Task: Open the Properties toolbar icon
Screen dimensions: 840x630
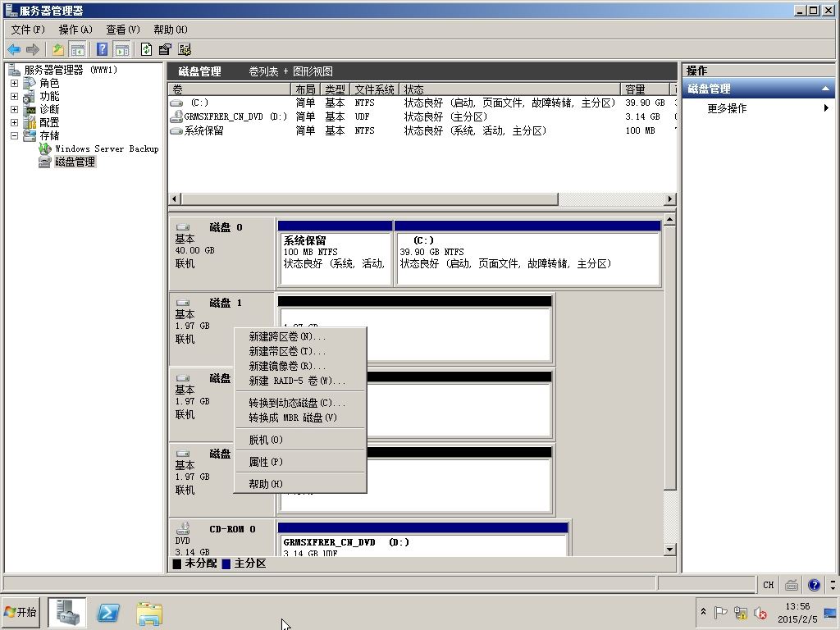Action: point(165,50)
